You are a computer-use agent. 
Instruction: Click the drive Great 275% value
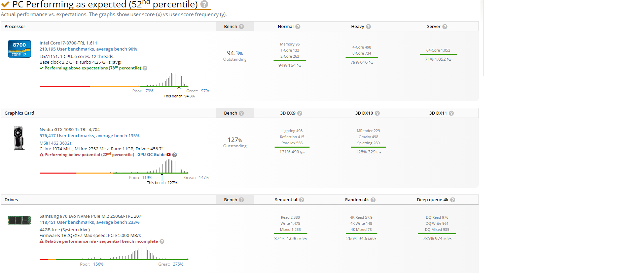178,264
